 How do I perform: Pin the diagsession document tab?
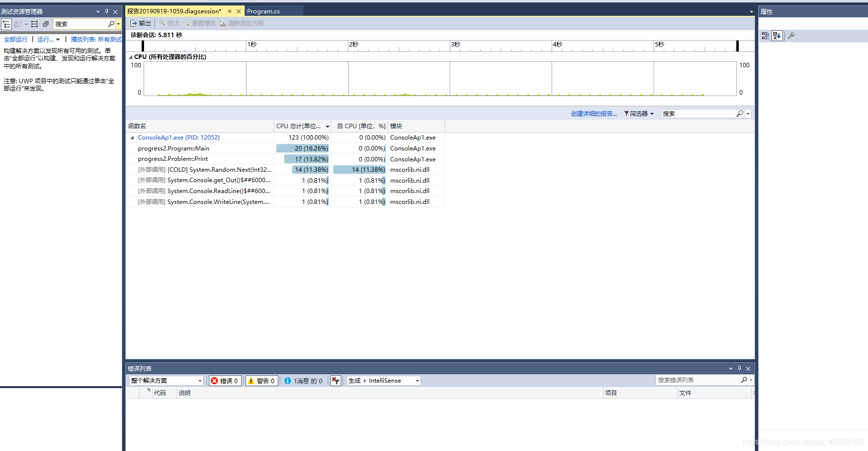coord(229,11)
